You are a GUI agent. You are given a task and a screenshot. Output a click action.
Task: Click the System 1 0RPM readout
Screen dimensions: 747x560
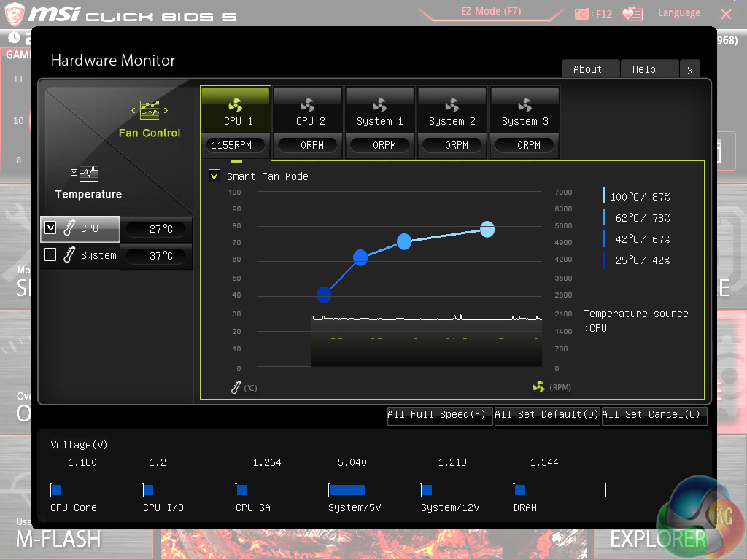[379, 145]
